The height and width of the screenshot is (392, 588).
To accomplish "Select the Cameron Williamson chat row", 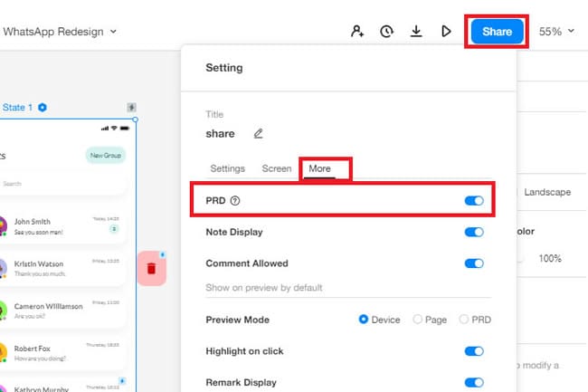I will (x=62, y=311).
